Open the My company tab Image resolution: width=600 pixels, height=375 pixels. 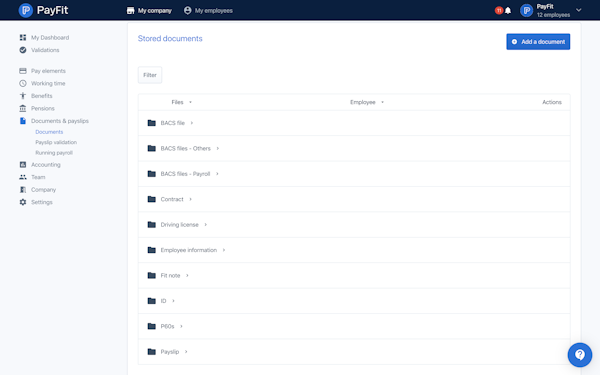coord(149,11)
